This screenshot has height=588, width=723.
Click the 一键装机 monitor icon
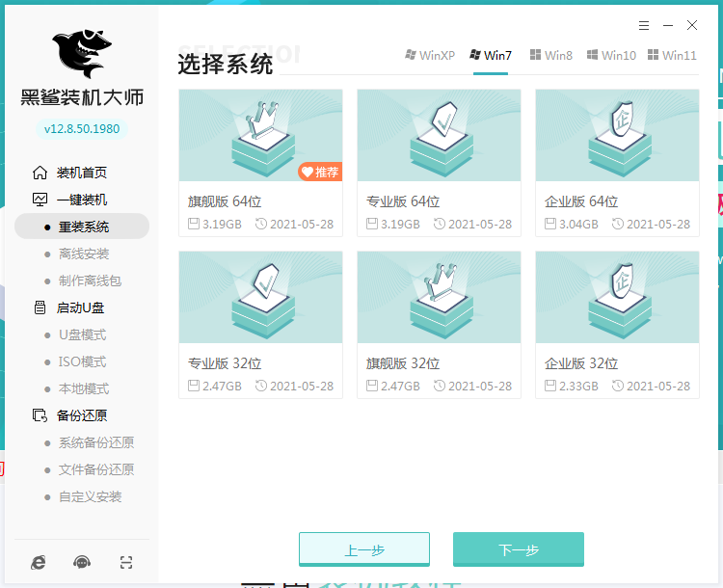tap(40, 200)
